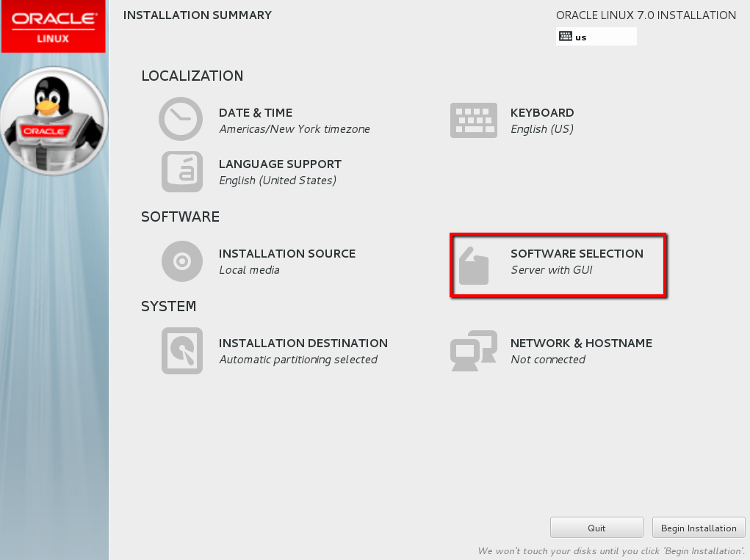Click the SYSTEM section heading

[168, 306]
